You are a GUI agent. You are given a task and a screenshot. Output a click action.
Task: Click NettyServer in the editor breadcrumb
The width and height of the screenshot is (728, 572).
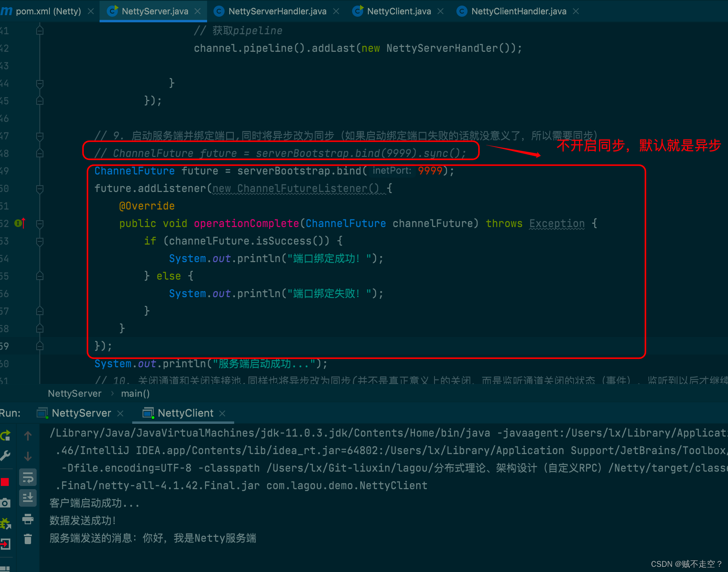point(74,394)
